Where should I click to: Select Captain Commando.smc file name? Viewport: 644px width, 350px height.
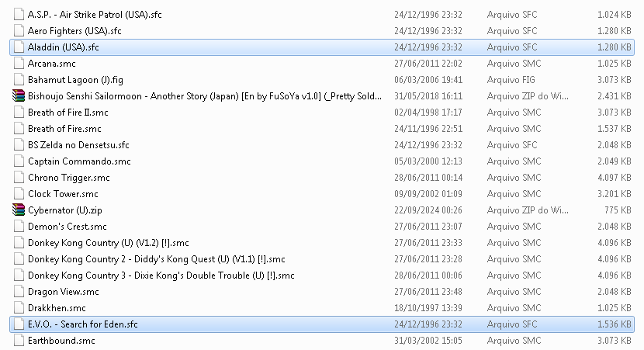(x=79, y=161)
